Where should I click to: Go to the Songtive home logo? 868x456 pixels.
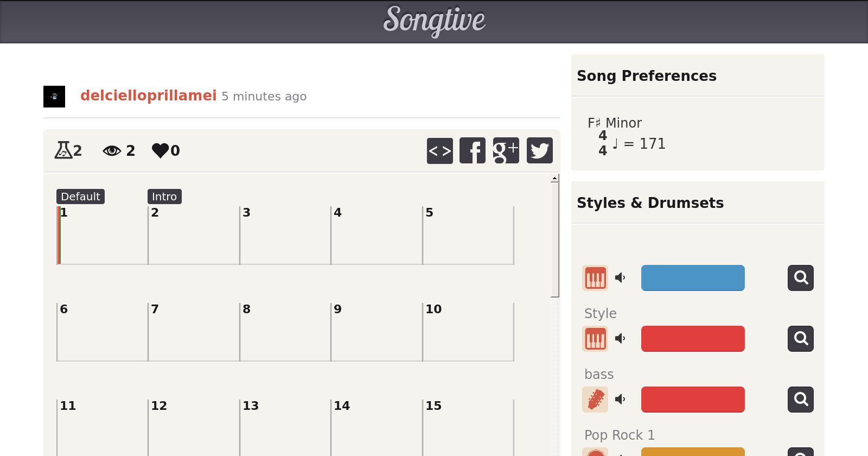point(434,21)
